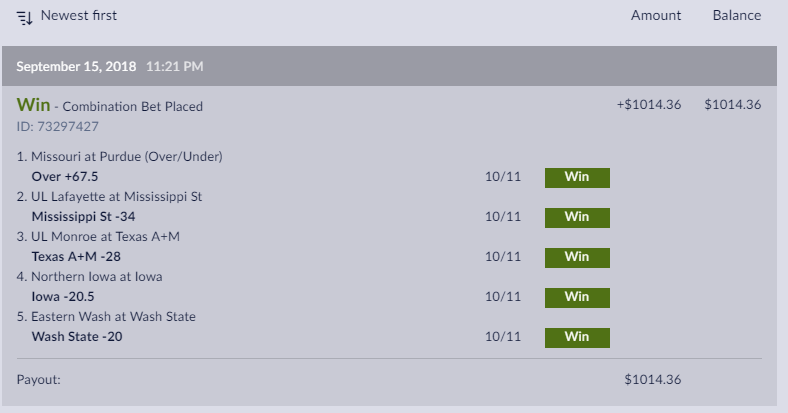Open the Missouri at Purdue game
Screen dimensions: 788x413
[x=126, y=157]
